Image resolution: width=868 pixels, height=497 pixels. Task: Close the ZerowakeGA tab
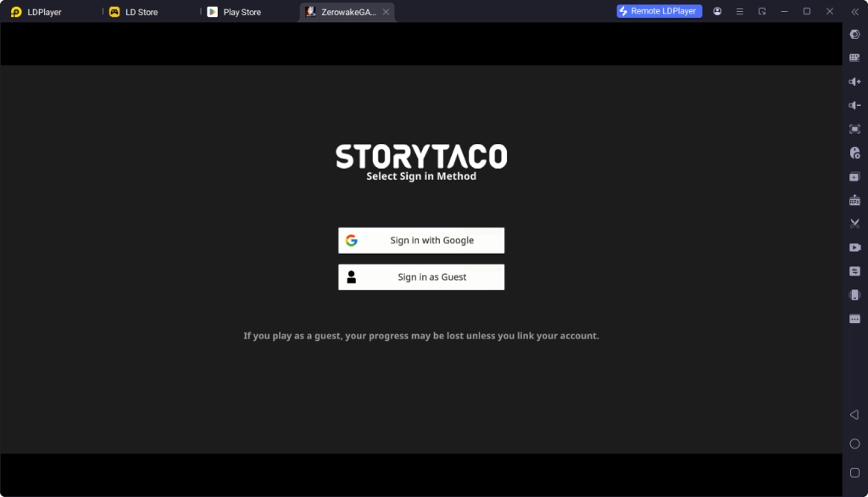pyautogui.click(x=387, y=12)
